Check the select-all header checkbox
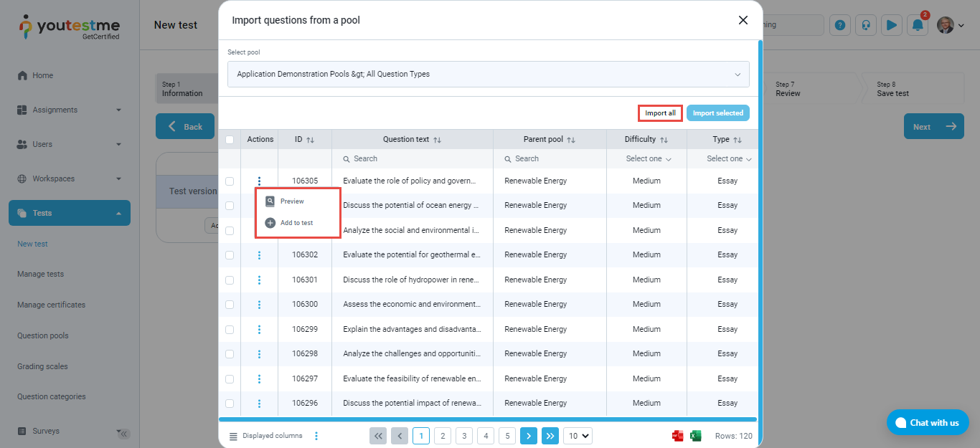This screenshot has width=980, height=448. (x=230, y=140)
